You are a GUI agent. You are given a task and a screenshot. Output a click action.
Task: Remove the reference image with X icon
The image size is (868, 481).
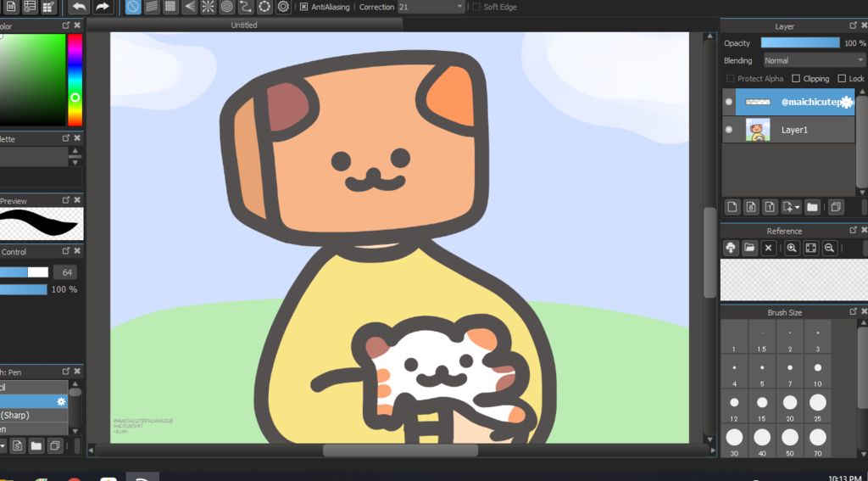point(768,248)
